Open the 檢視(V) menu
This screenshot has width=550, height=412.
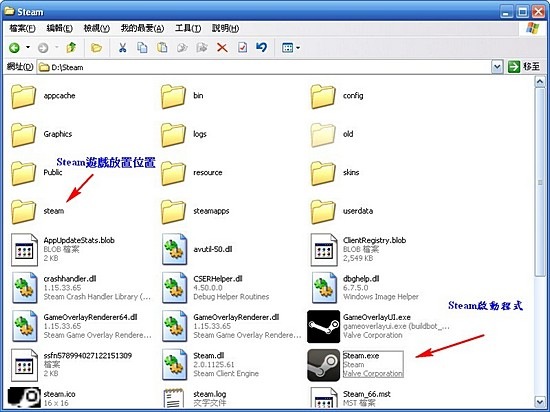[96, 28]
